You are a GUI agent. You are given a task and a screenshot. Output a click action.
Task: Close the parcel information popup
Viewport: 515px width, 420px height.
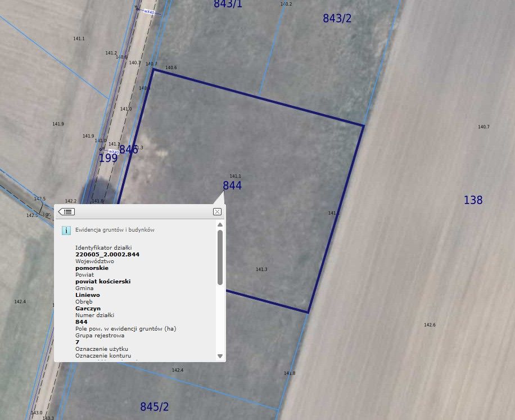pos(217,212)
